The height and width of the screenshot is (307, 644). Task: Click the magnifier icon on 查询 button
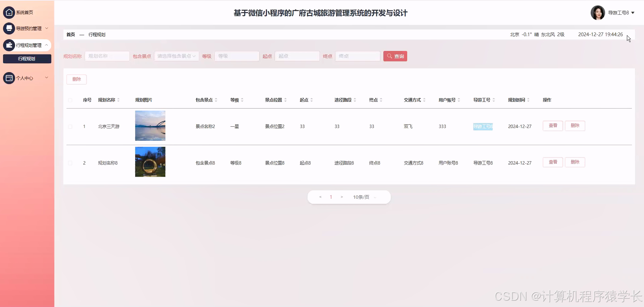(x=389, y=56)
